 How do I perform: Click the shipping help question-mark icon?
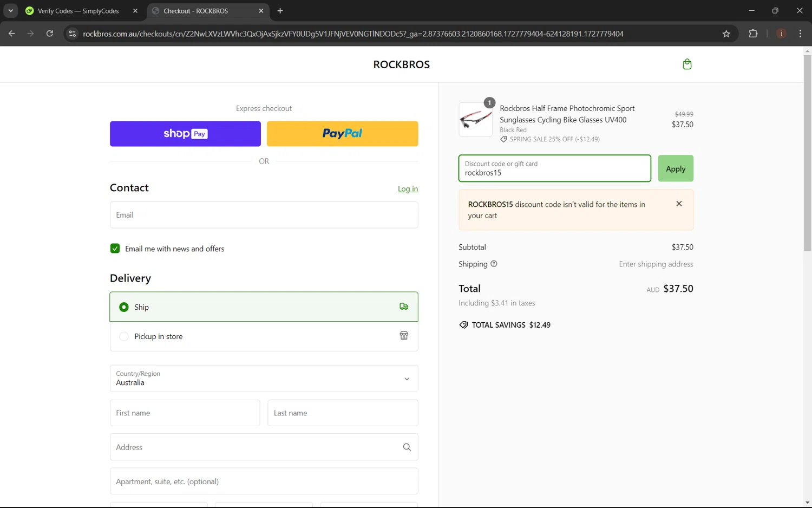click(x=494, y=264)
